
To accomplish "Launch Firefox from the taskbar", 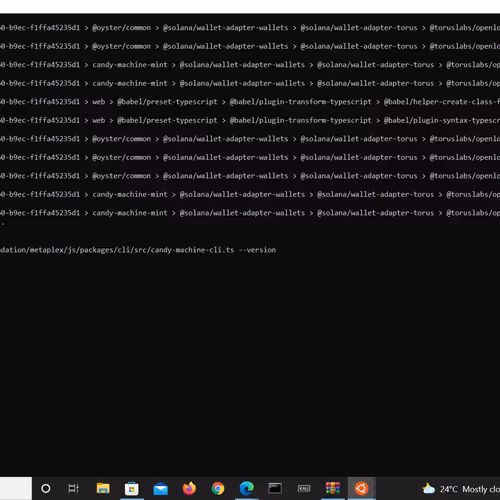I will tap(189, 488).
